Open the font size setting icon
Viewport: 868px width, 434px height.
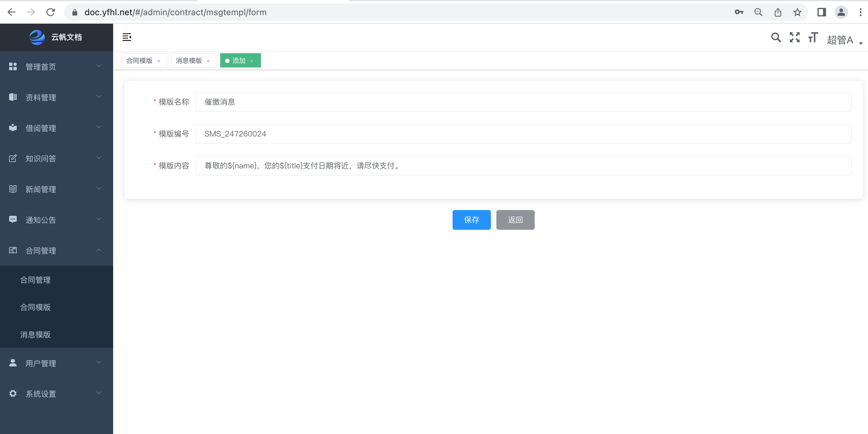point(813,37)
